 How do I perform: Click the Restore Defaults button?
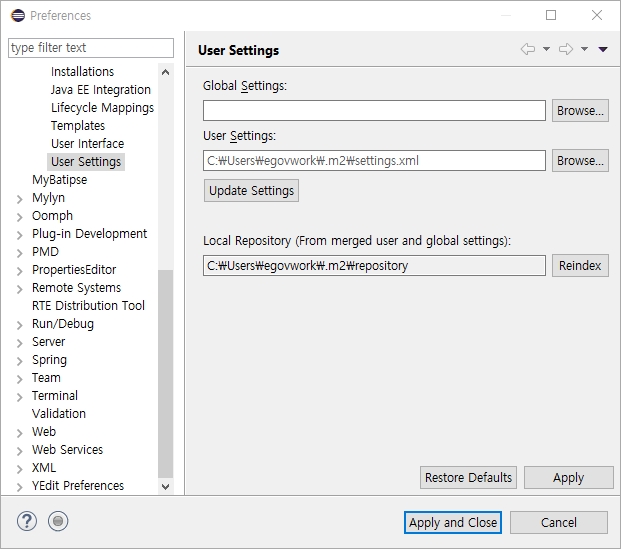click(x=469, y=478)
